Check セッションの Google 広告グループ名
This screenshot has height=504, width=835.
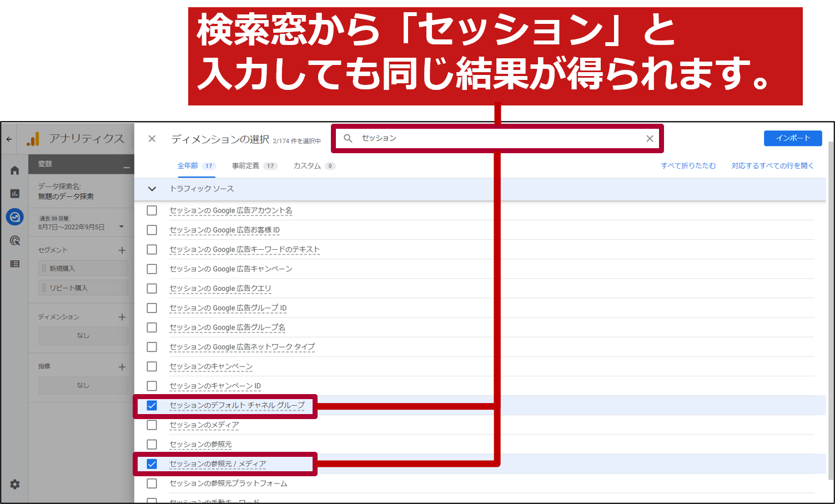(x=152, y=327)
